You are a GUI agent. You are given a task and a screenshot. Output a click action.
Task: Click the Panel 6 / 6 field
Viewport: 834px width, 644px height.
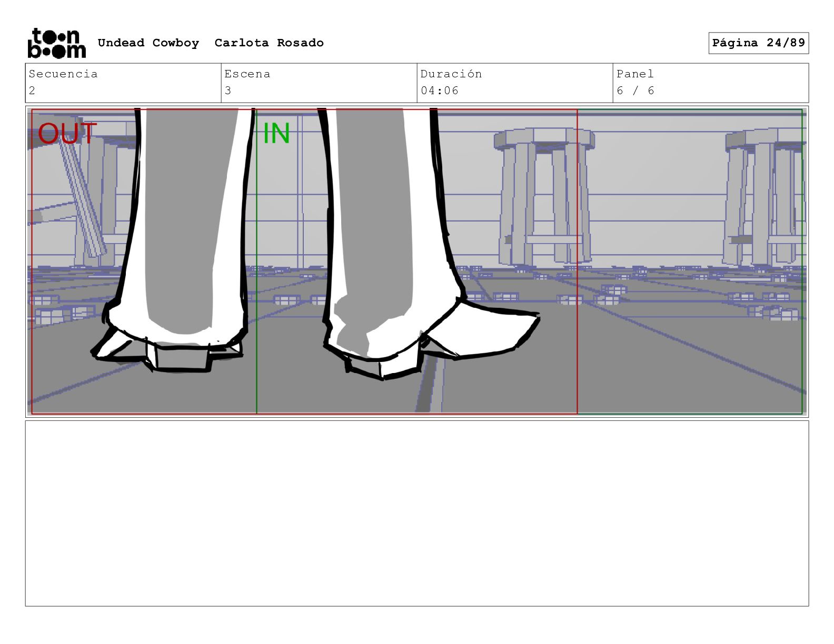pos(711,83)
